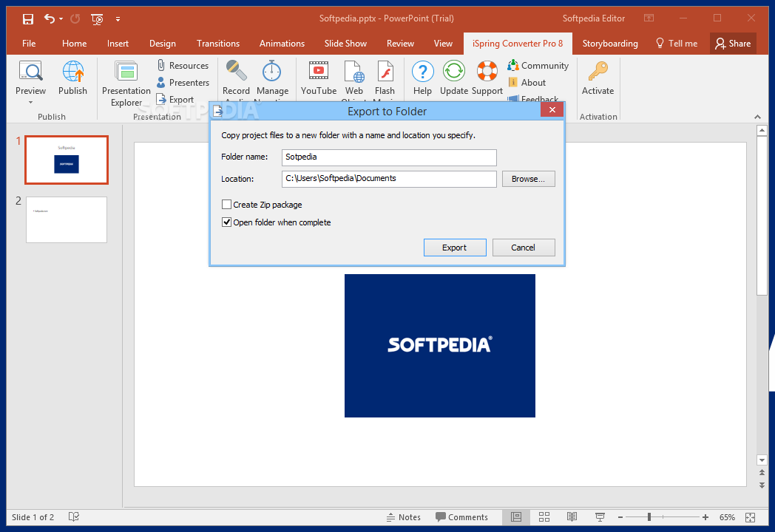This screenshot has height=532, width=775.
Task: Click the Folder name field
Action: click(x=389, y=157)
